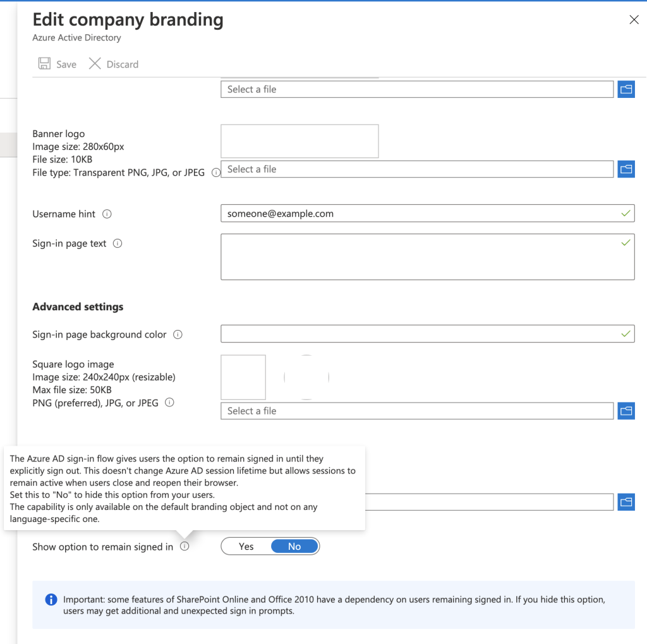The image size is (647, 644).
Task: Click Sign-in page background color field
Action: tap(417, 334)
